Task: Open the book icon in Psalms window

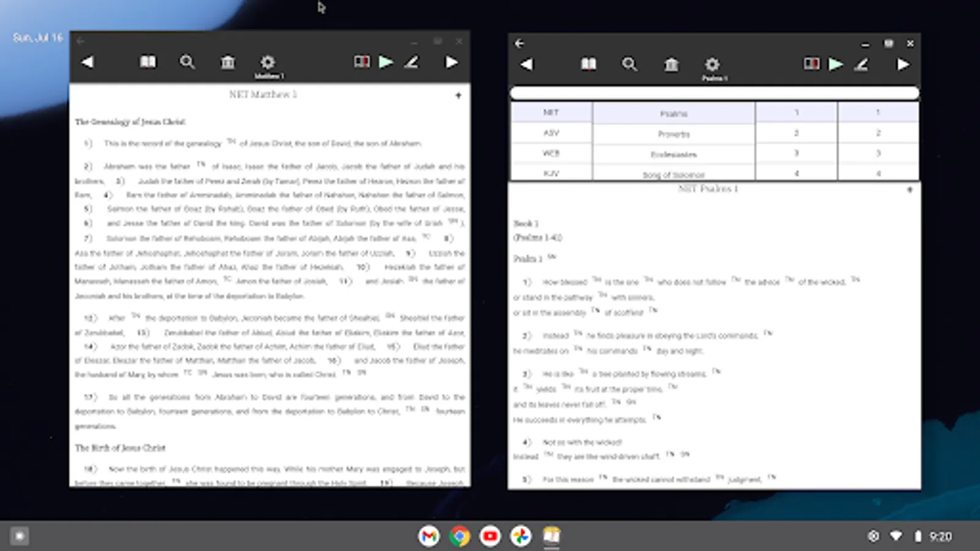Action: click(x=589, y=64)
